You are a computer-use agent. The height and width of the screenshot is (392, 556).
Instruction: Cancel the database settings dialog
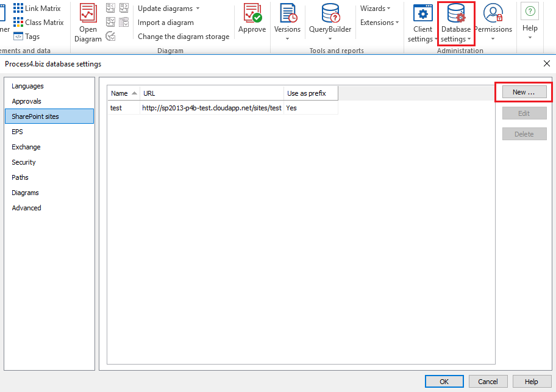point(488,382)
